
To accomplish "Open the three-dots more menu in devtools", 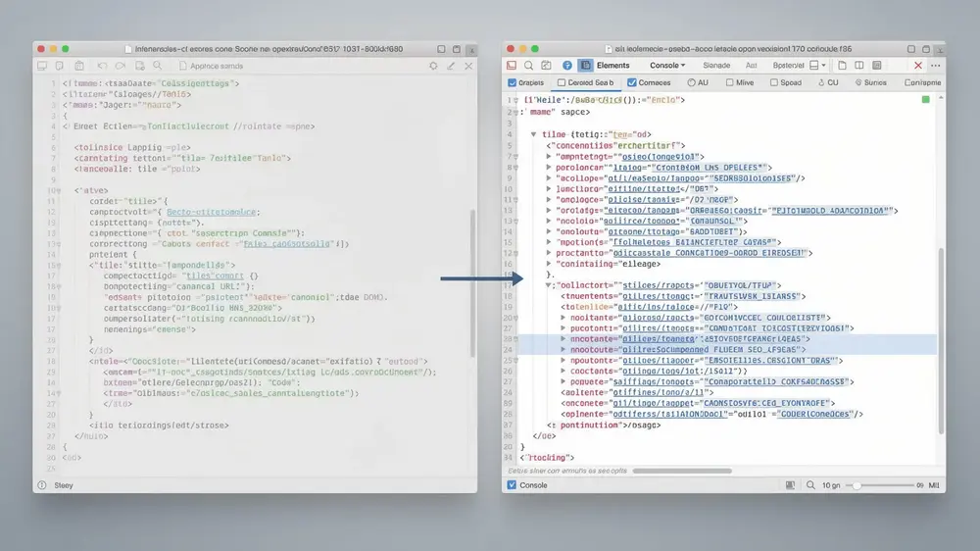I will [936, 65].
